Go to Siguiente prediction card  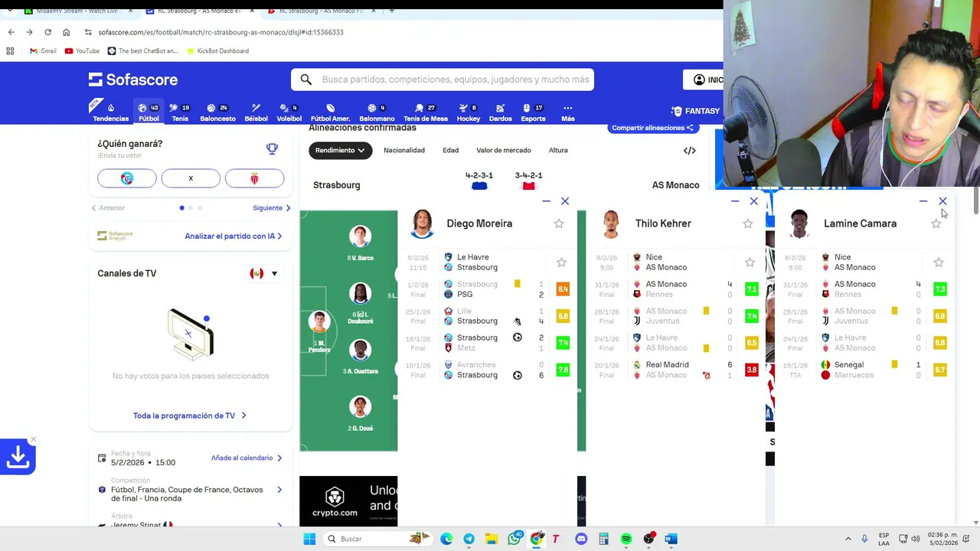point(272,208)
